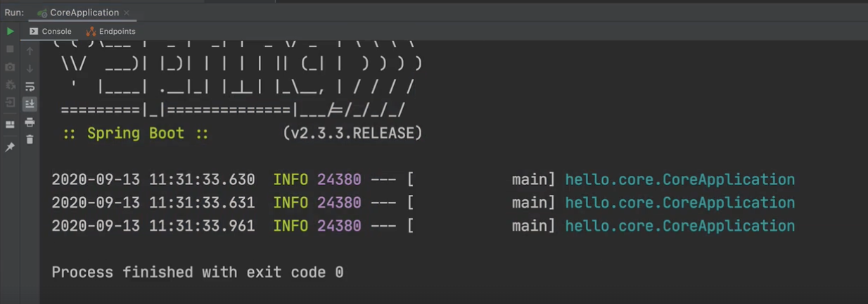868x304 pixels.
Task: Click the Down the Stack Trace arrow
Action: 30,68
